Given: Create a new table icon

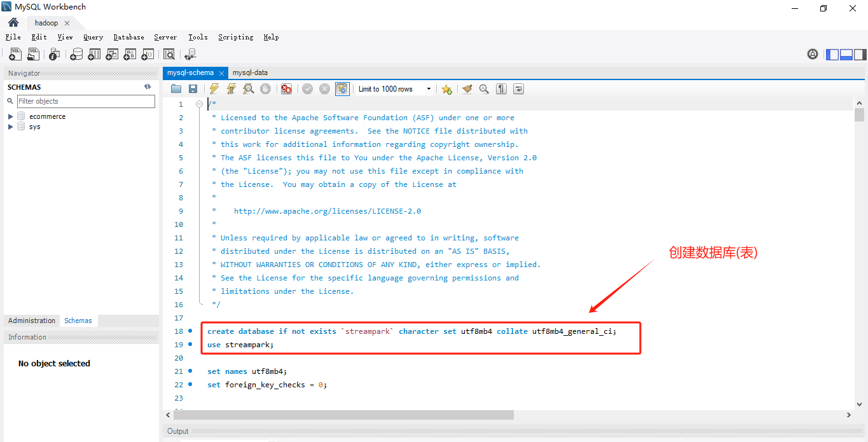Looking at the screenshot, I should (x=94, y=55).
